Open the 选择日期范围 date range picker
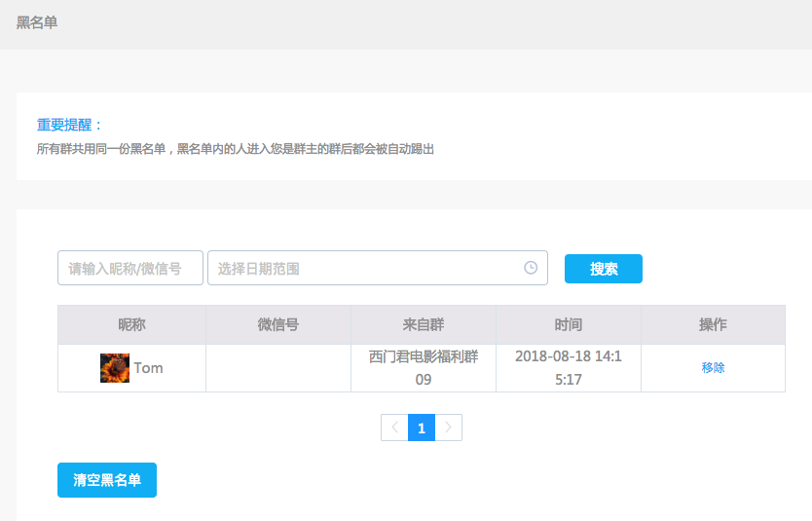 (x=365, y=268)
